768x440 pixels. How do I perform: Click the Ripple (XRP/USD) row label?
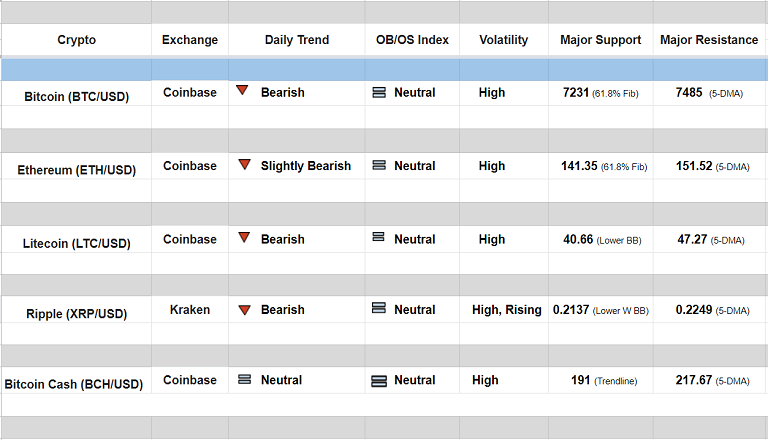[77, 314]
